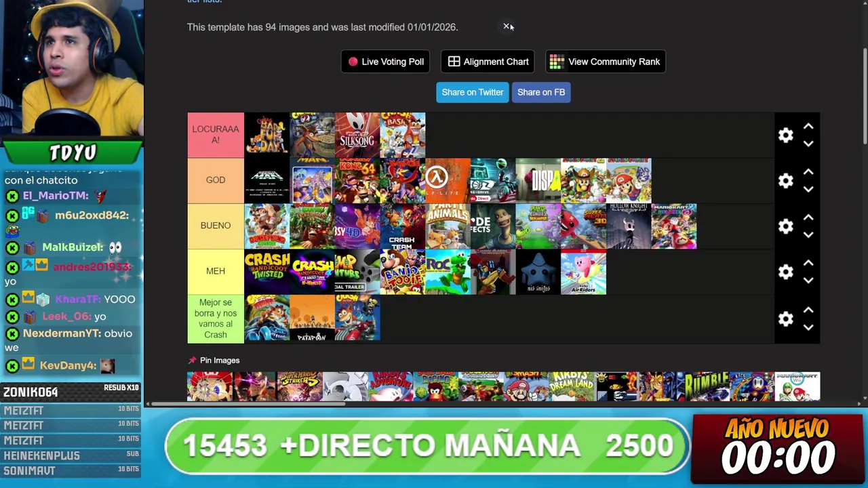
Task: Select the Croc thumbnail in MEH row
Action: point(448,271)
